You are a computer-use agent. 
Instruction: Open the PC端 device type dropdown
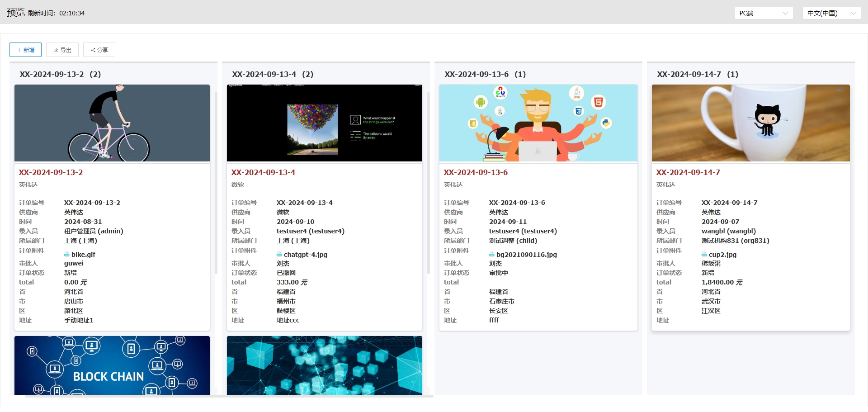(x=763, y=13)
